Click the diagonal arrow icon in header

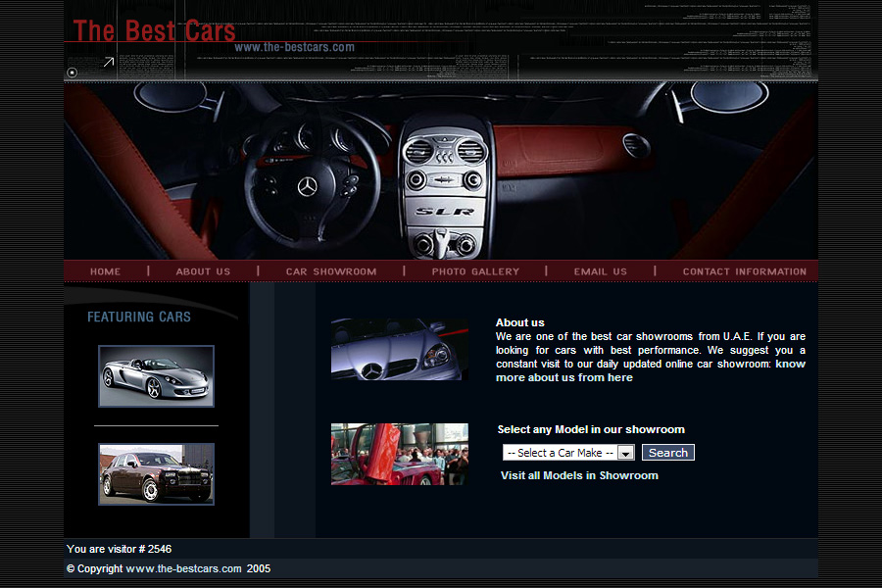109,62
